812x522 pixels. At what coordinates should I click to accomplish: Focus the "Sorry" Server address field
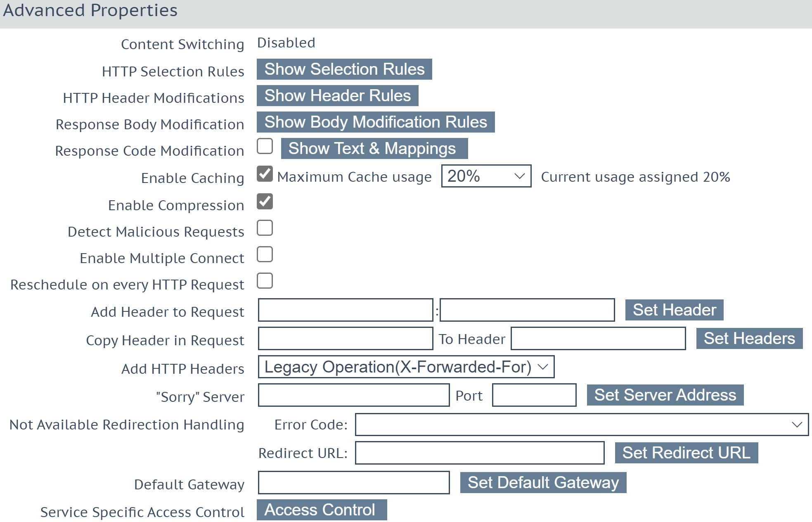pos(354,395)
